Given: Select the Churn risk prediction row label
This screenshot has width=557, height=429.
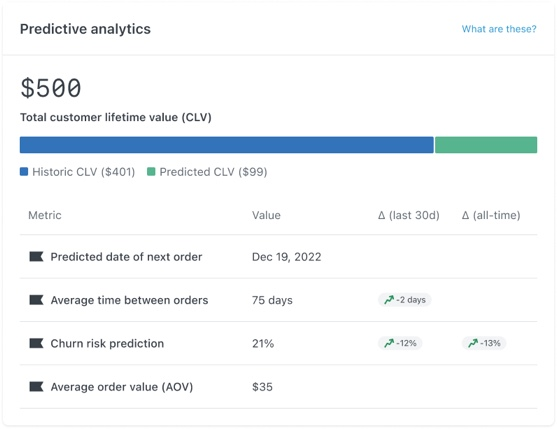Looking at the screenshot, I should 107,343.
